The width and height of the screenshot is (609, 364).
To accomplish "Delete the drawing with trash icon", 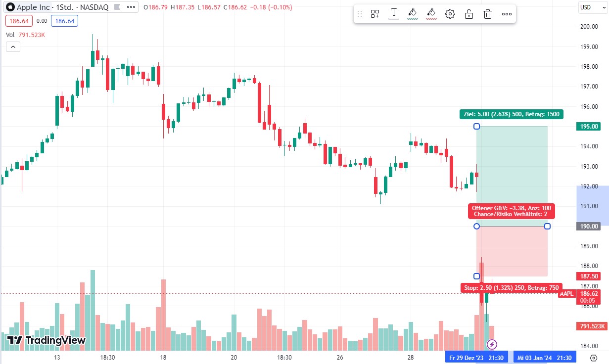I will tap(488, 14).
